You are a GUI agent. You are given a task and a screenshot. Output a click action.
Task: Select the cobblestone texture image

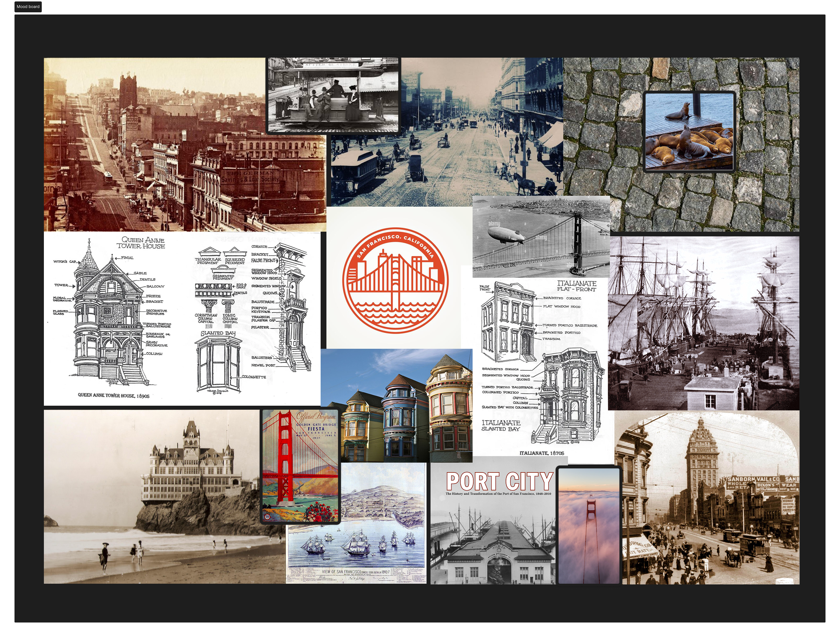(x=684, y=201)
